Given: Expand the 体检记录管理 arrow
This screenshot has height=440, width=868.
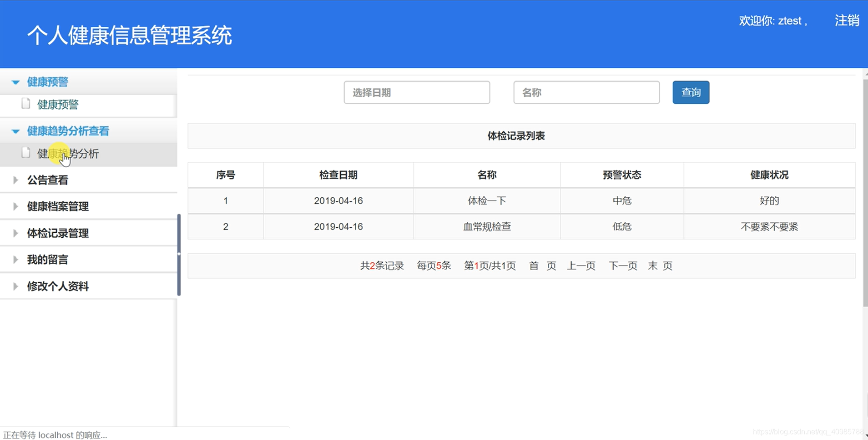Looking at the screenshot, I should click(15, 233).
